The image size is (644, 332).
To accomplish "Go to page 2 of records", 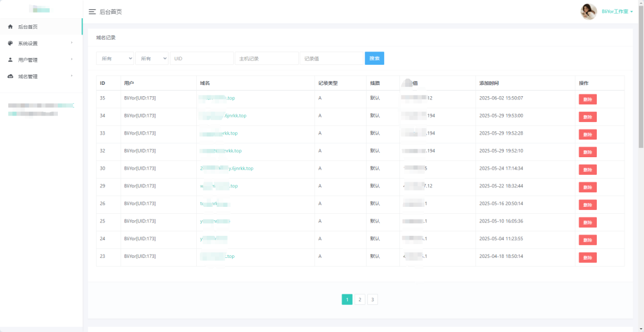I will pos(360,300).
